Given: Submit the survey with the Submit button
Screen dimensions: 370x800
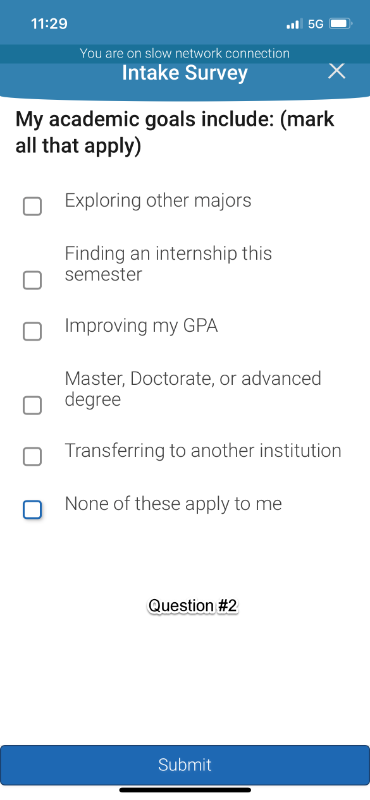Looking at the screenshot, I should coord(185,764).
